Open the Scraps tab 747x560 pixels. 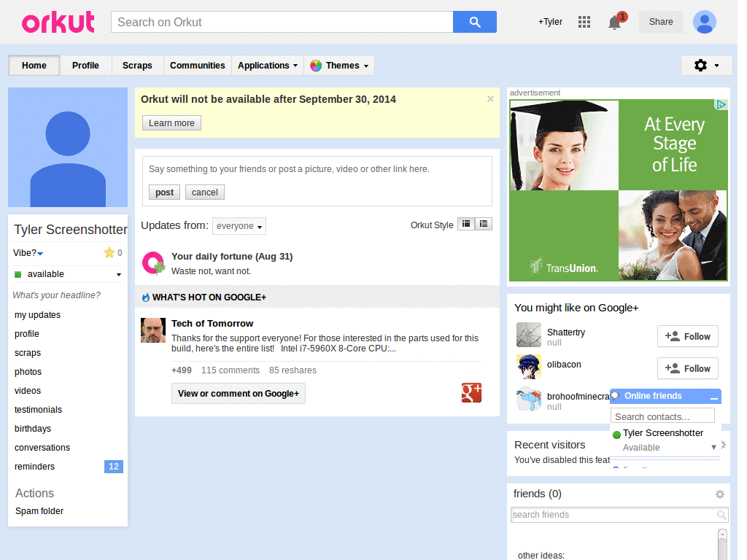coord(137,65)
